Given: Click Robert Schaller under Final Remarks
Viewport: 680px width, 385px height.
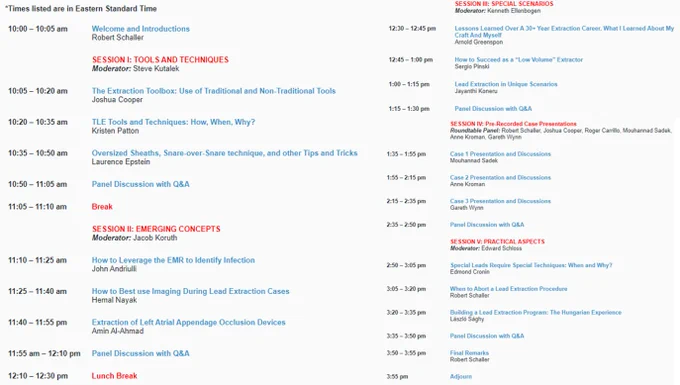Looking at the screenshot, I should 469,359.
